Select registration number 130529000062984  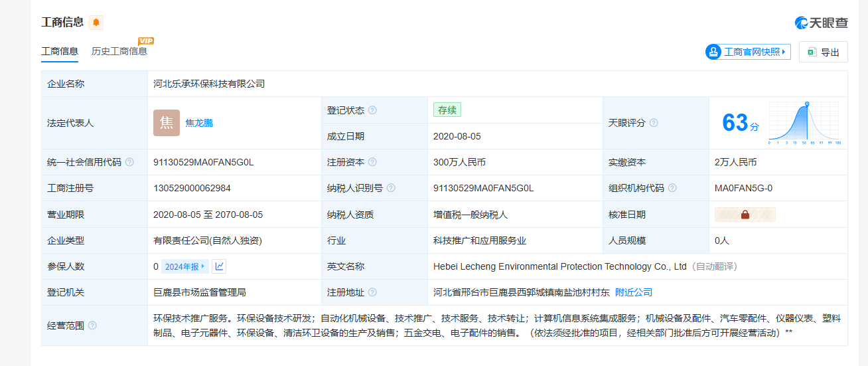click(x=192, y=188)
